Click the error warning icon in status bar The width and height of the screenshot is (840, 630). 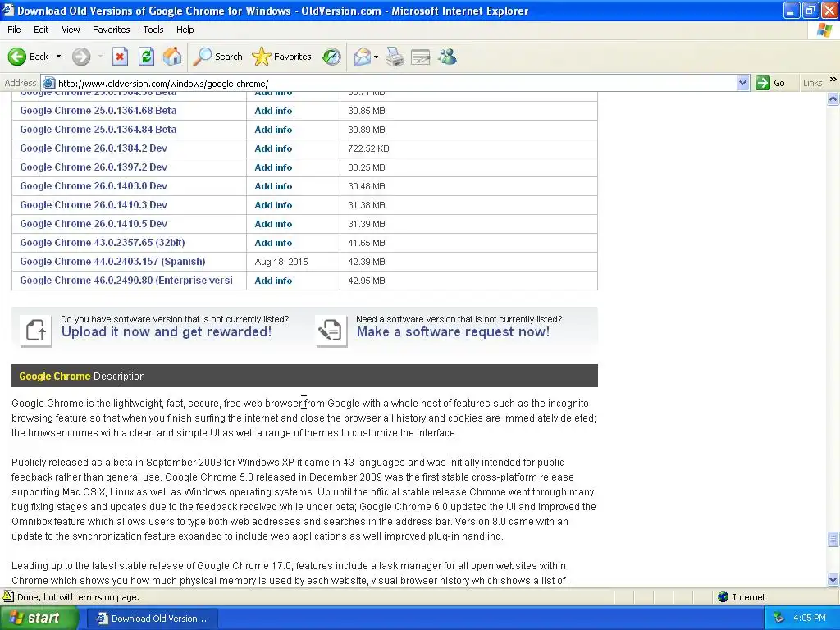8,596
